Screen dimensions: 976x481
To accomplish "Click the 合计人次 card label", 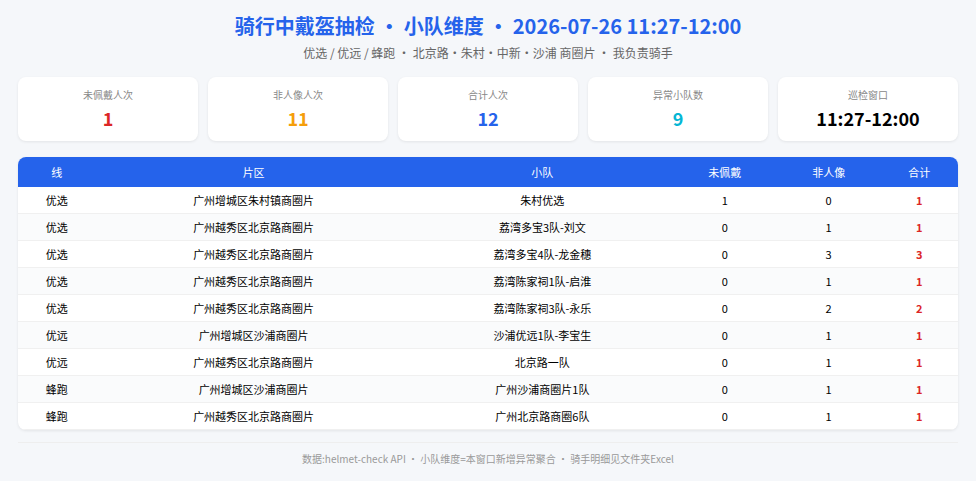I will pyautogui.click(x=488, y=95).
